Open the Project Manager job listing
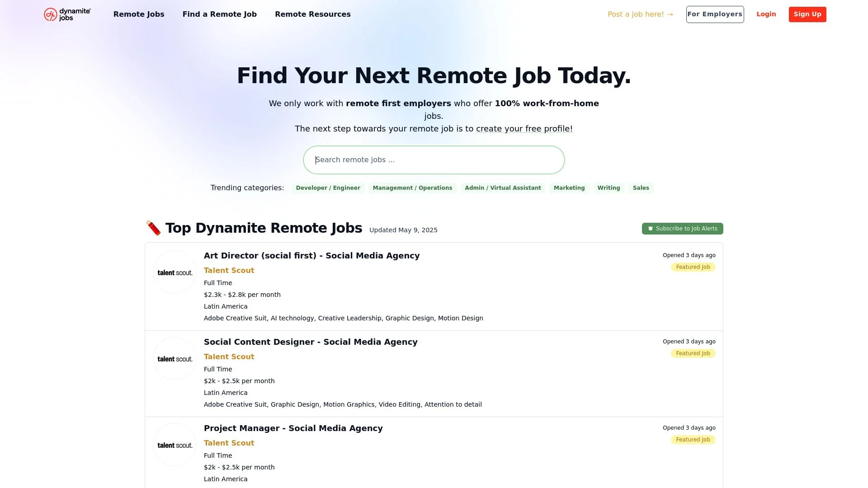The image size is (868, 488). coord(293,428)
